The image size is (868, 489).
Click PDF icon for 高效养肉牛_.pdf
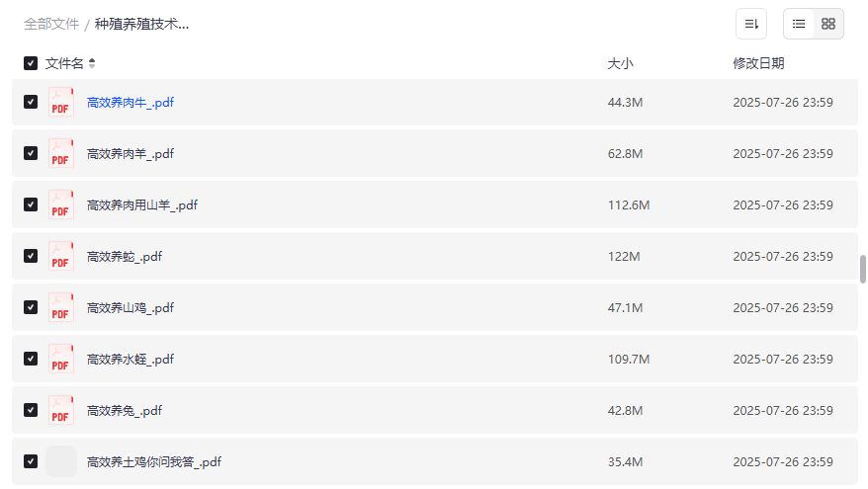(61, 103)
